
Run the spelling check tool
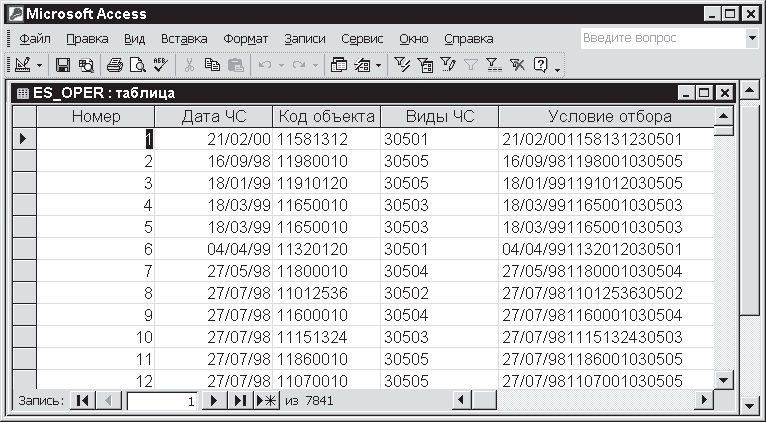[x=160, y=65]
